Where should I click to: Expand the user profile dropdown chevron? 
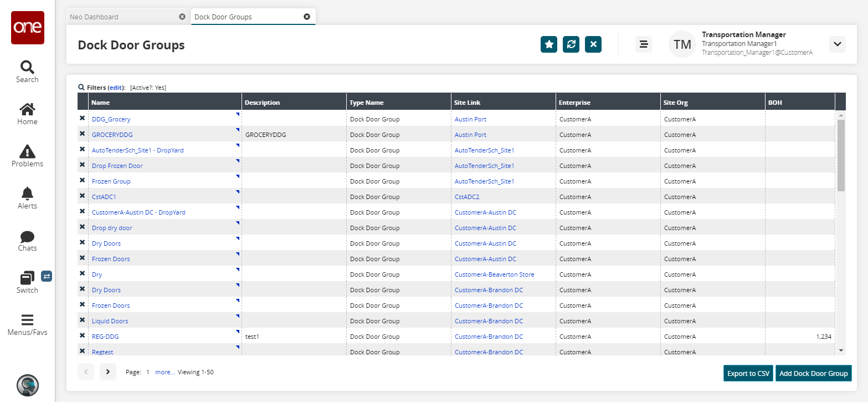pos(837,44)
